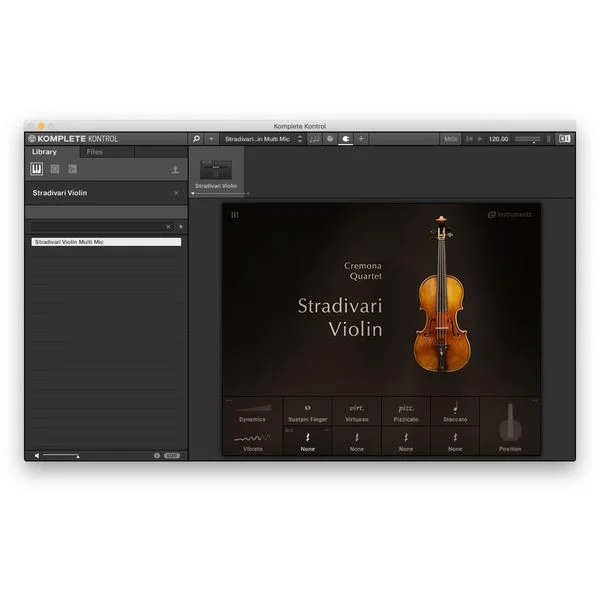This screenshot has height=600, width=600.
Task: Toggle the favorites star filter
Action: tap(181, 227)
